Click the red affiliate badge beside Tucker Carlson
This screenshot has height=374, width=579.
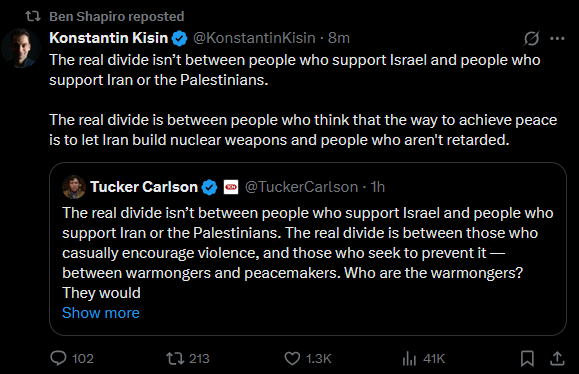click(231, 187)
